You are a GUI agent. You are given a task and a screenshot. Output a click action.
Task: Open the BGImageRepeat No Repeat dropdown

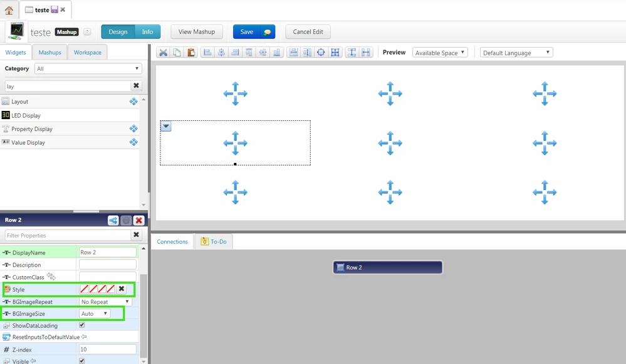click(105, 302)
